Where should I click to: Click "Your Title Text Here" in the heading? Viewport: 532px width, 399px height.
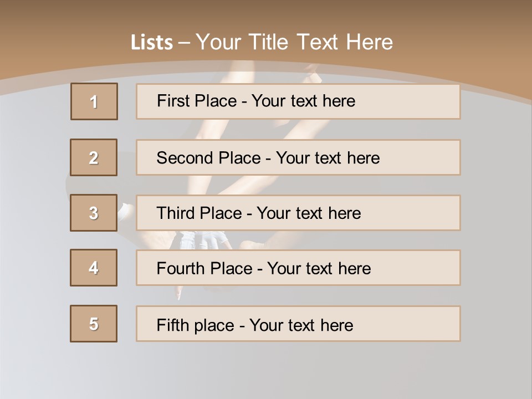click(x=294, y=42)
